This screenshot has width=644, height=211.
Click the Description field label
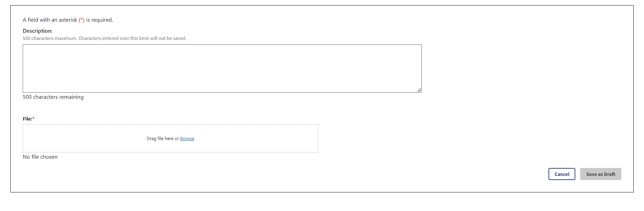pos(37,31)
